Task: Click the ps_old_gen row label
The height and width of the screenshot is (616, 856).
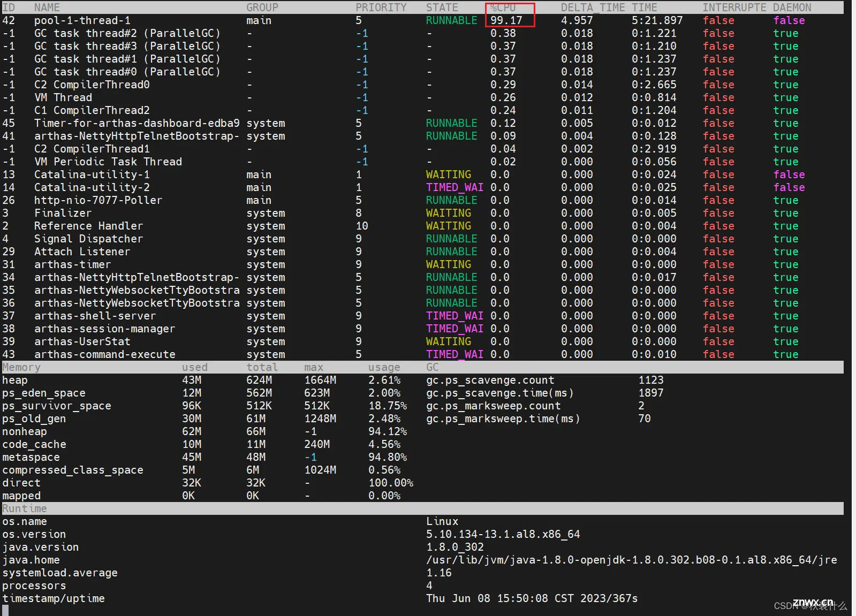Action: click(34, 419)
